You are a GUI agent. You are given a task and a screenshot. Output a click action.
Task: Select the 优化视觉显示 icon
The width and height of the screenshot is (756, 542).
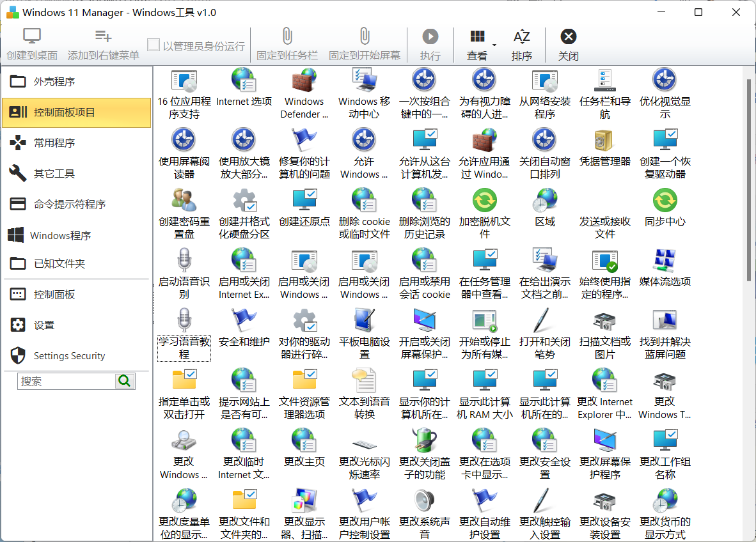(x=665, y=81)
